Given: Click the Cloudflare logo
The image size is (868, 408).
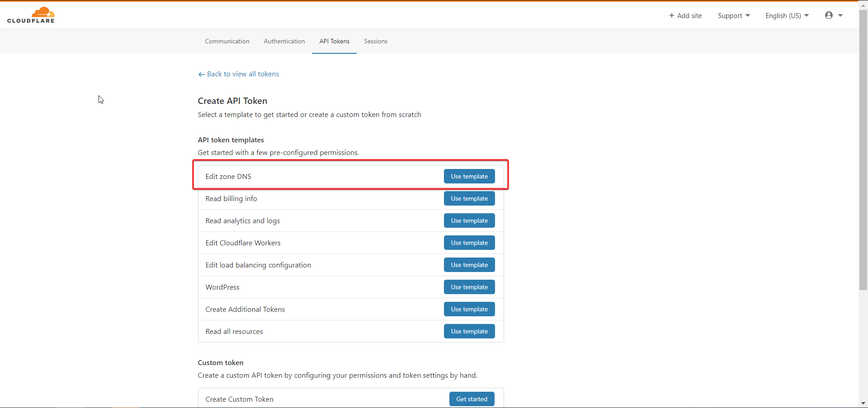Looking at the screenshot, I should tap(31, 15).
